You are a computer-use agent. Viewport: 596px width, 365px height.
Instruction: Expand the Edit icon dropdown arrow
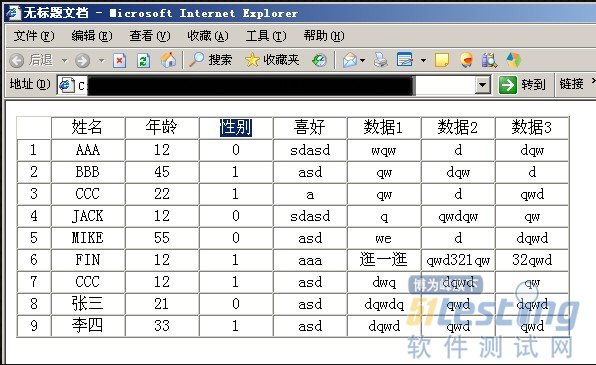click(423, 60)
